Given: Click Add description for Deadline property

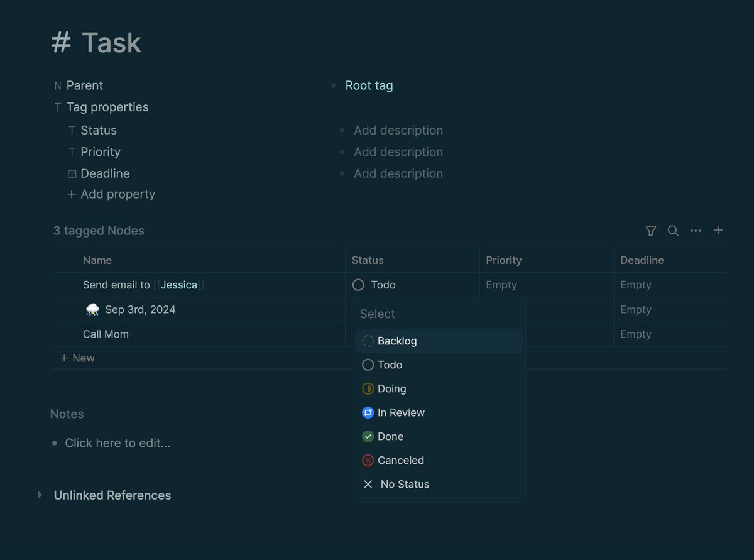Looking at the screenshot, I should coord(398,173).
